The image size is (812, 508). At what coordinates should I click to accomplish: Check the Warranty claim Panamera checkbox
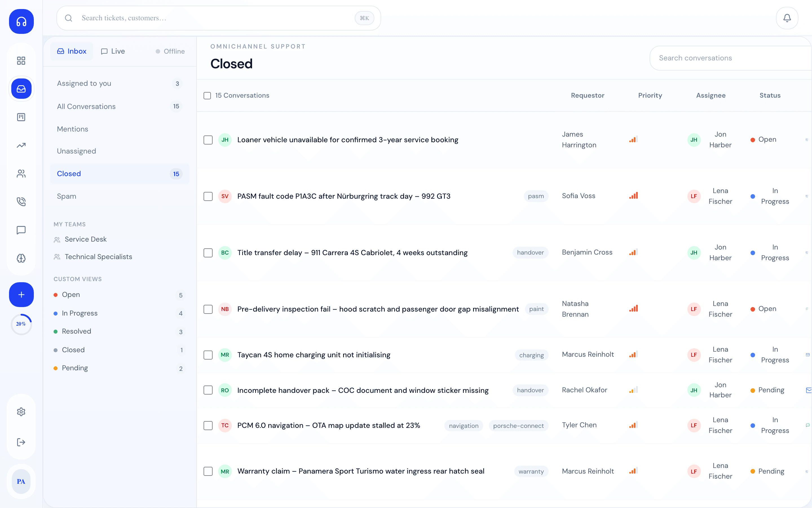coord(208,471)
